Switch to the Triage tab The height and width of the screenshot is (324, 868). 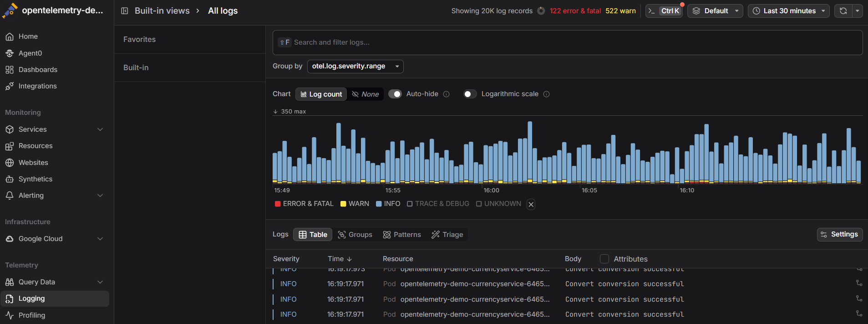coord(447,235)
